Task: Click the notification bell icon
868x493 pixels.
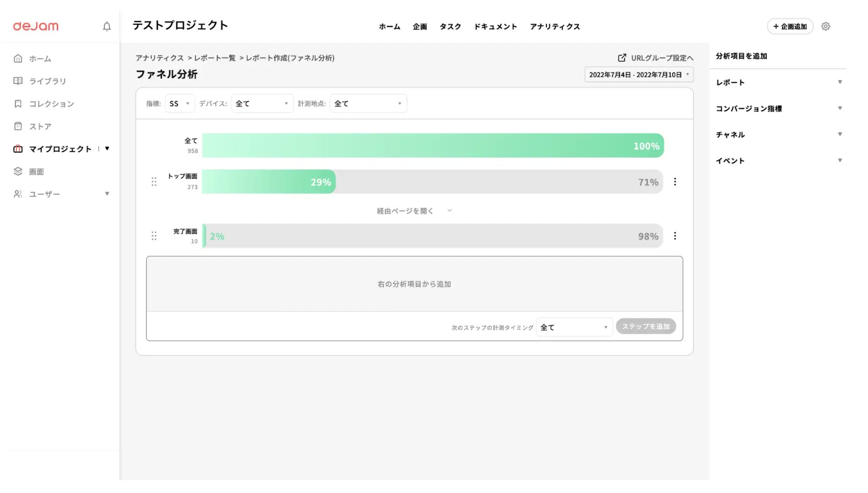Action: (x=107, y=26)
